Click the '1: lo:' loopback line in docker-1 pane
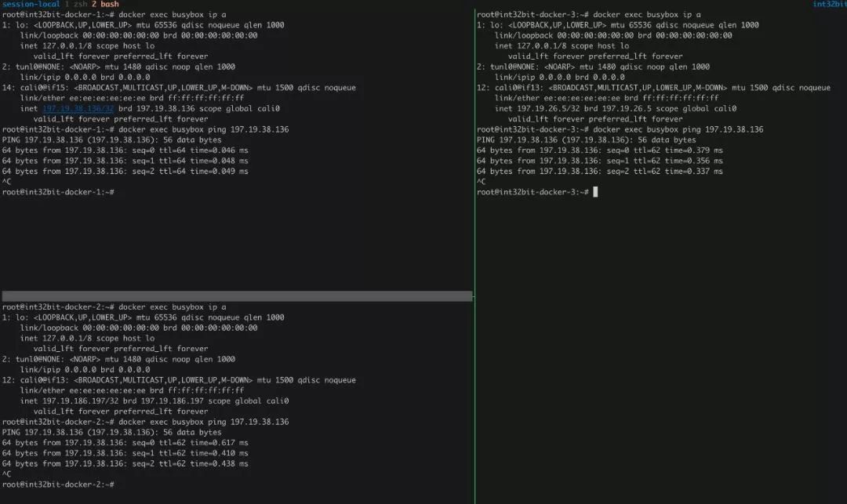 (x=144, y=25)
